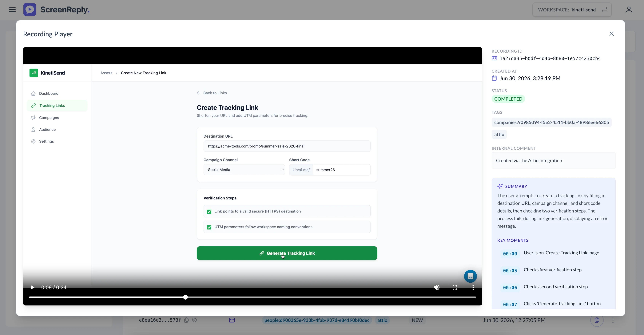The height and width of the screenshot is (335, 644).
Task: Click the 0:08 / 0:24 time display
Action: [x=54, y=288]
